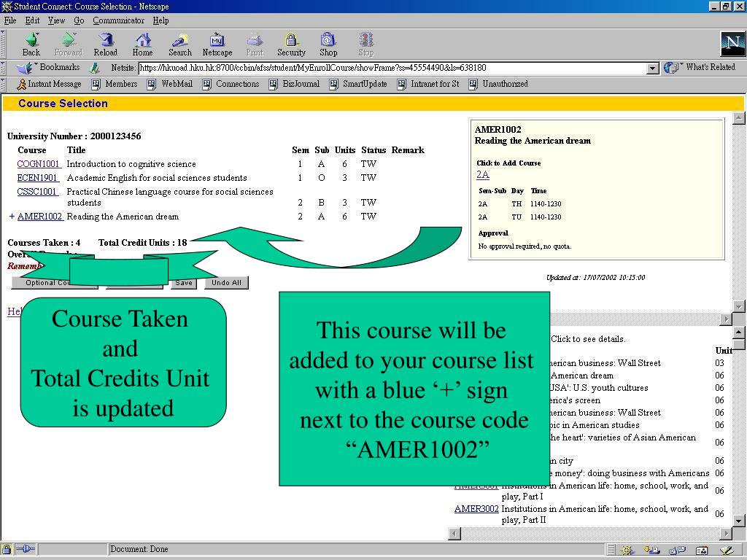The width and height of the screenshot is (747, 560).
Task: Open the SmartUpdate personal toolbar shortcut
Action: point(357,84)
